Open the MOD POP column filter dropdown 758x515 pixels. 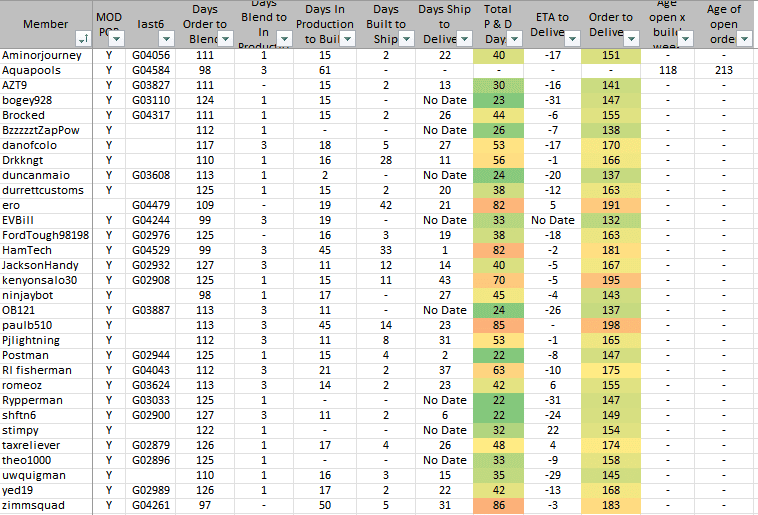pyautogui.click(x=116, y=38)
